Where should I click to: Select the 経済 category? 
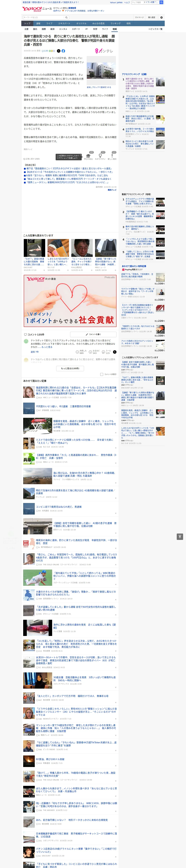point(52,29)
